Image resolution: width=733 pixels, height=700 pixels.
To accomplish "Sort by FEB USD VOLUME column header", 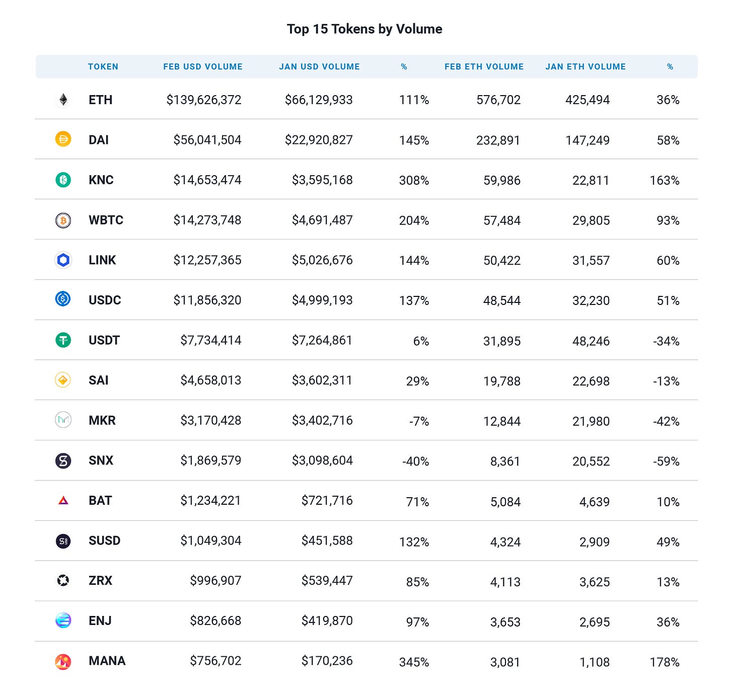I will click(203, 66).
